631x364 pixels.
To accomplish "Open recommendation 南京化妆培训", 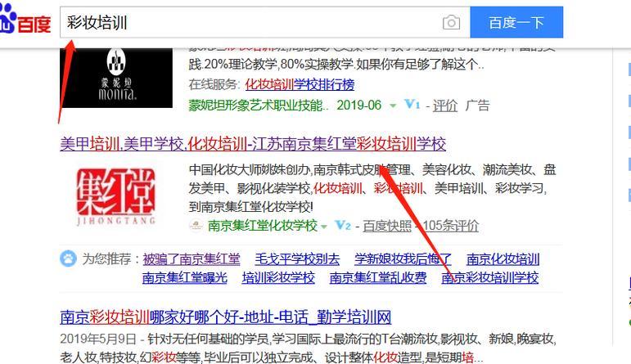I will point(503,259).
